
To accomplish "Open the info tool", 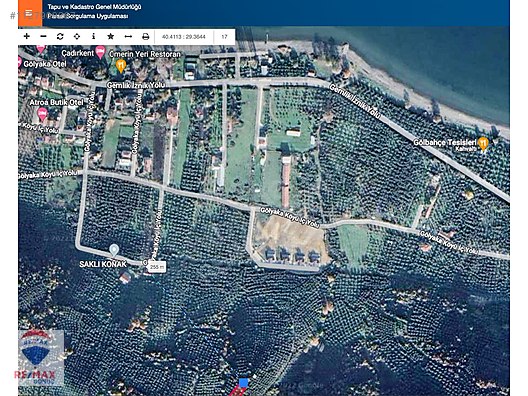I will point(94,36).
